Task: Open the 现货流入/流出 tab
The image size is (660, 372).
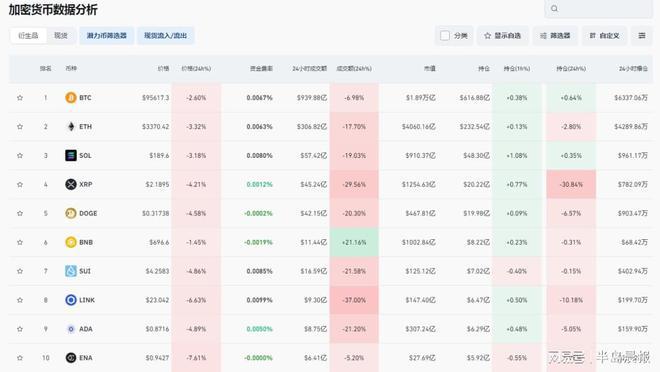Action: coord(165,36)
